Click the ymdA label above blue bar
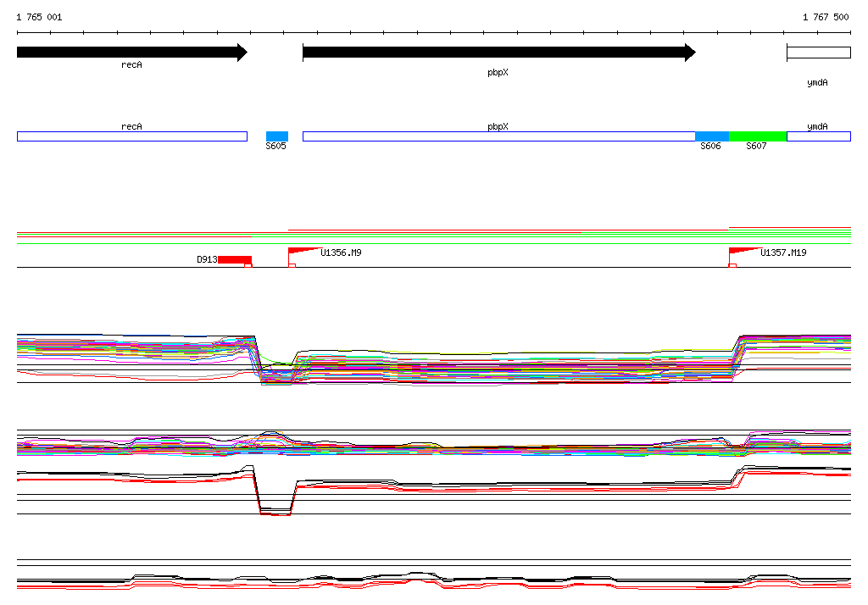This screenshot has width=868, height=605. point(817,127)
